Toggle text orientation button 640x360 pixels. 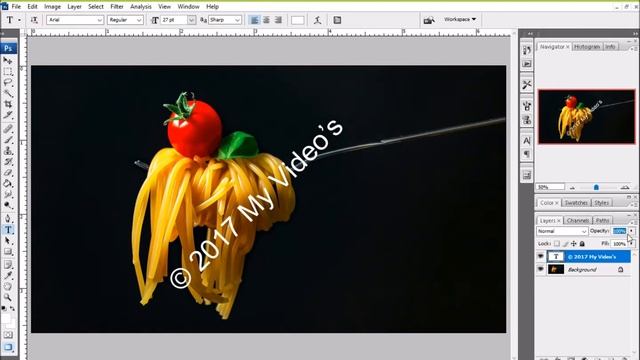pyautogui.click(x=34, y=20)
